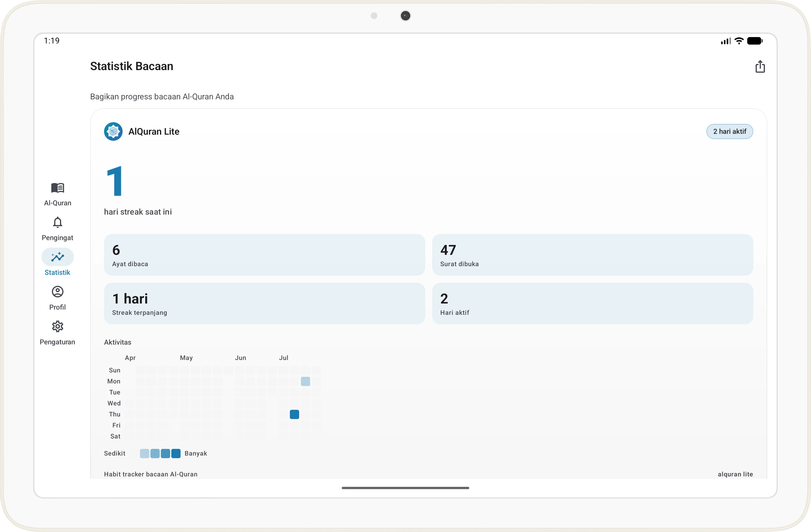This screenshot has height=532, width=811.
Task: Click the Apr month label
Action: click(x=130, y=358)
